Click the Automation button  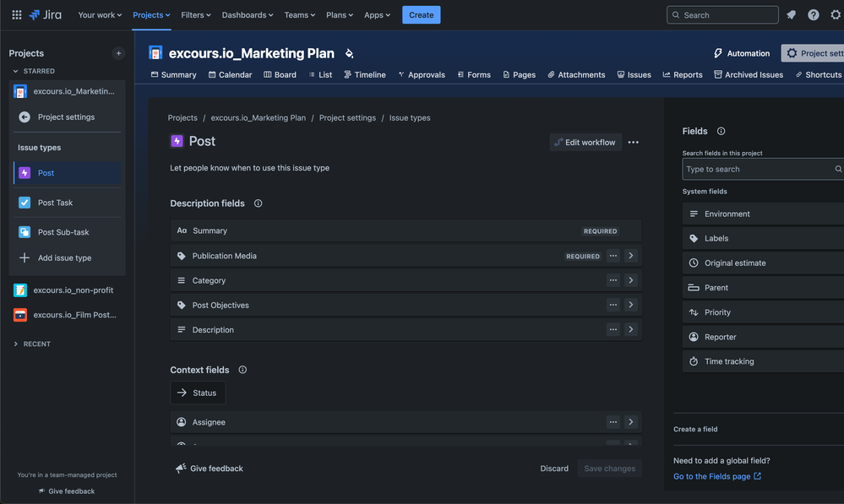741,53
